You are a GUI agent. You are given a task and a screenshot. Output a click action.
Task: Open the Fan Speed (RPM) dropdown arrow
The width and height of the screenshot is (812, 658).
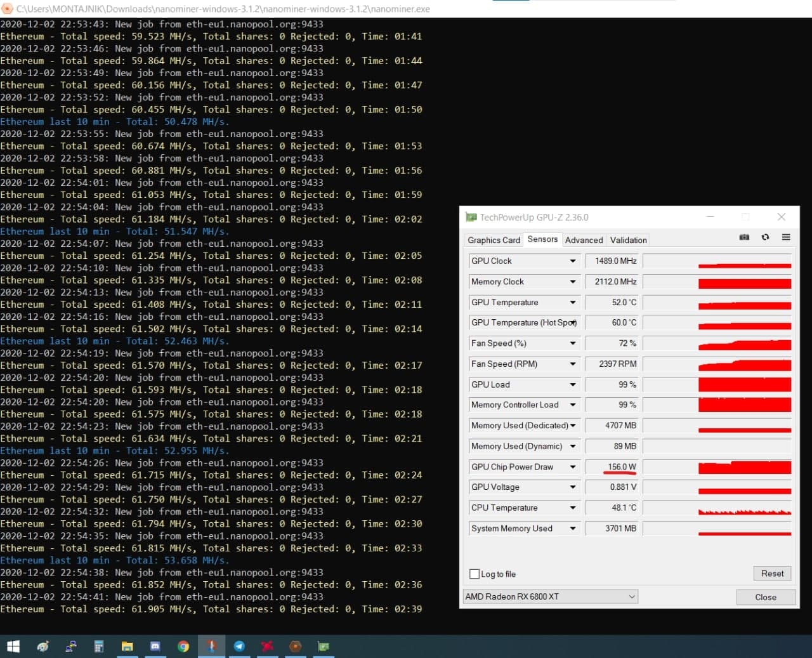point(573,364)
